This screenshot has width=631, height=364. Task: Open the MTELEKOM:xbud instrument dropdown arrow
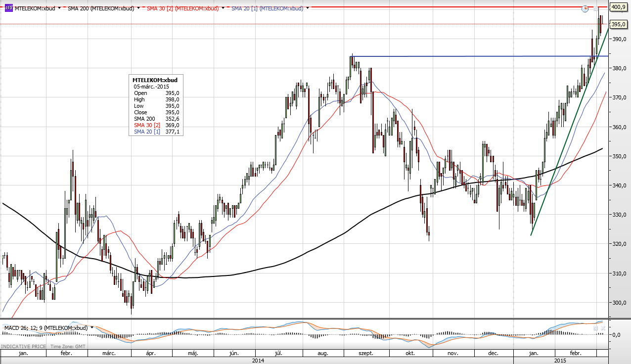[60, 8]
